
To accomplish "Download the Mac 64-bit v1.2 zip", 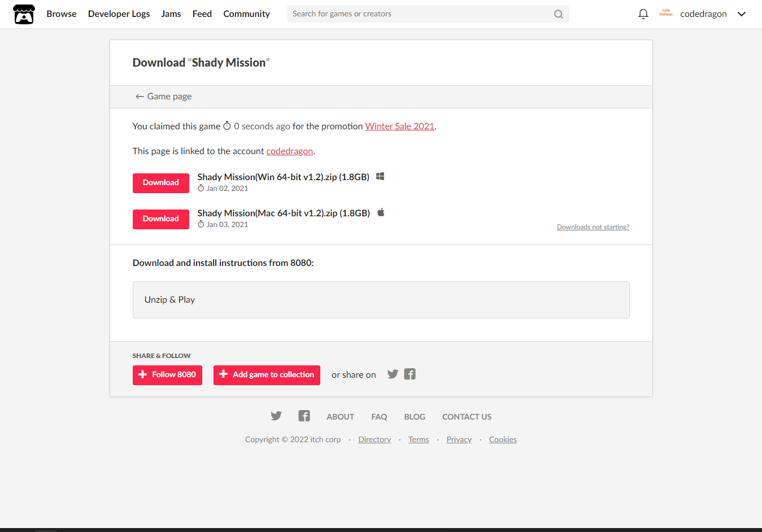I will [x=161, y=219].
